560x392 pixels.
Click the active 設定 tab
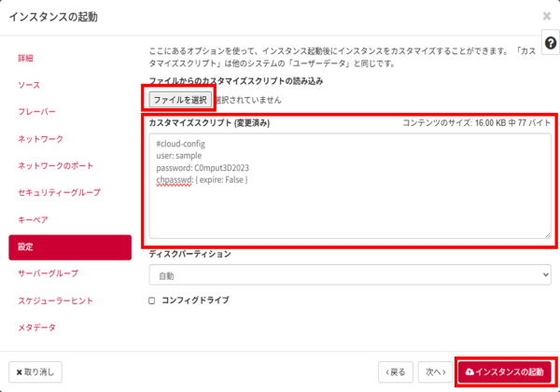70,247
